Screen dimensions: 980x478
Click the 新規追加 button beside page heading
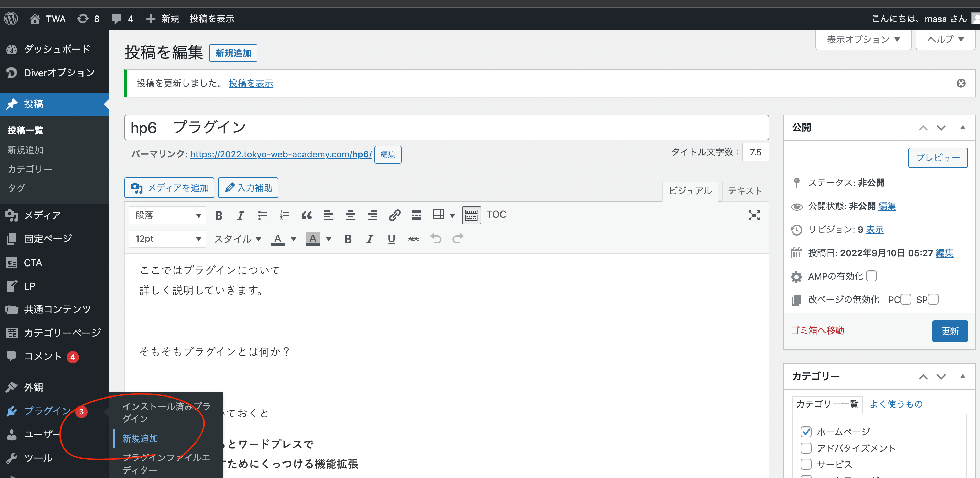pos(233,53)
